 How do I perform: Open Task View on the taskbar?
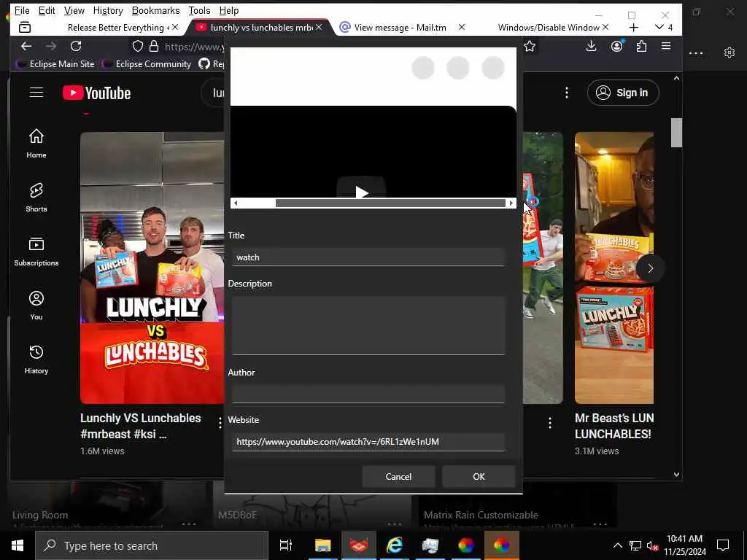286,545
